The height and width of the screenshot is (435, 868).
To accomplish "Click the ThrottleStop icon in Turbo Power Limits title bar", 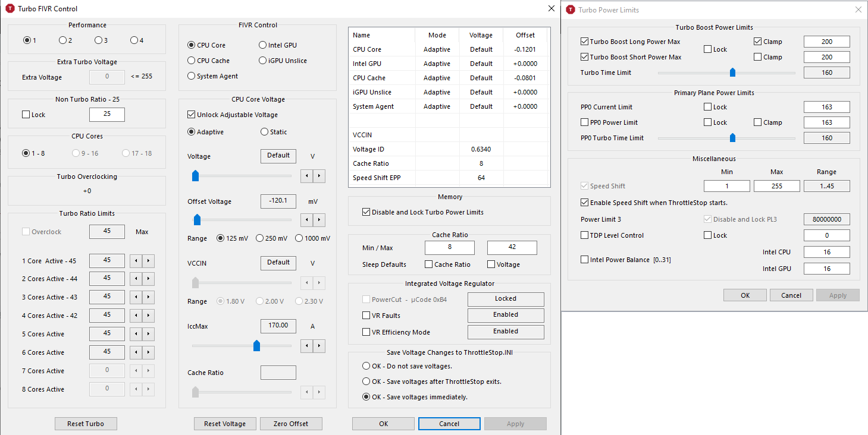I will [x=571, y=10].
